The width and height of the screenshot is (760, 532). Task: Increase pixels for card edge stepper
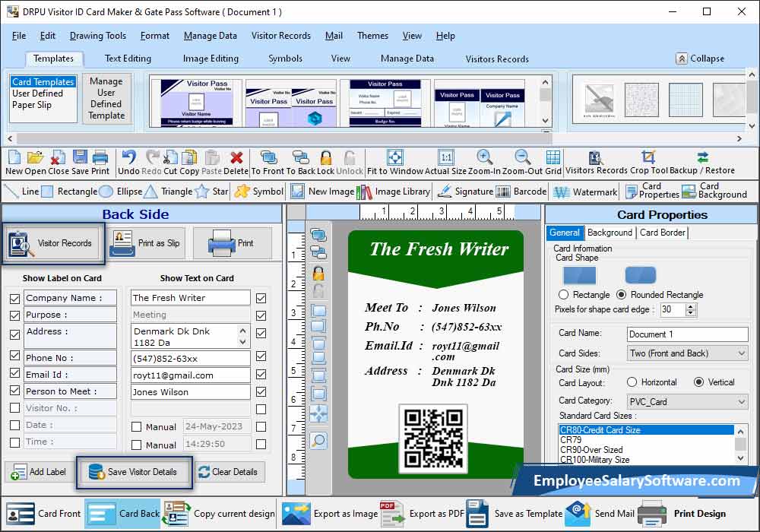pos(691,306)
